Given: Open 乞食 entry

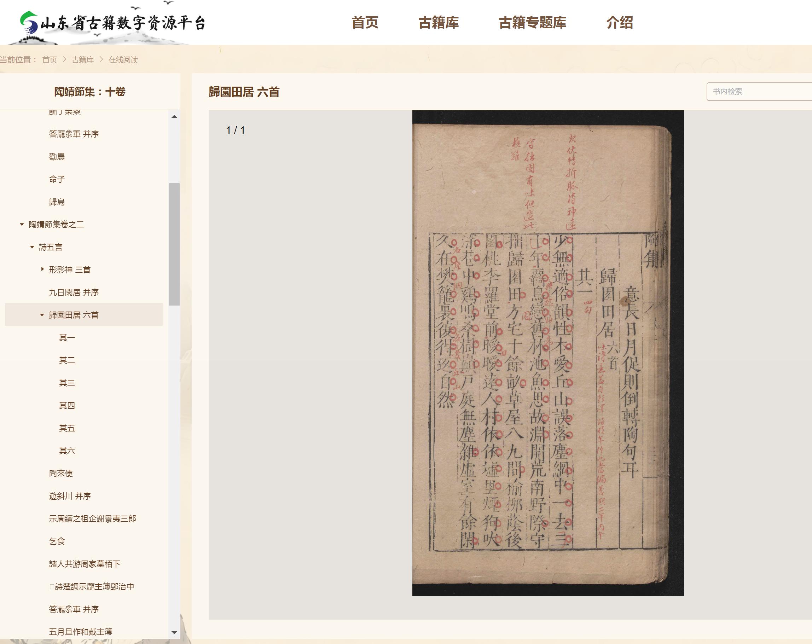Looking at the screenshot, I should point(57,541).
